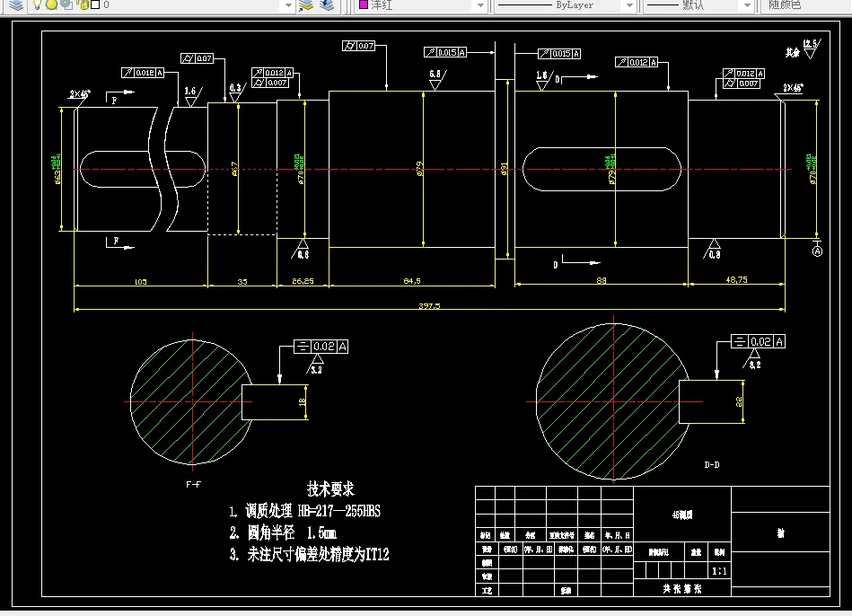852x616 pixels.
Task: Select the 26.25 dimension text
Action: pos(303,281)
